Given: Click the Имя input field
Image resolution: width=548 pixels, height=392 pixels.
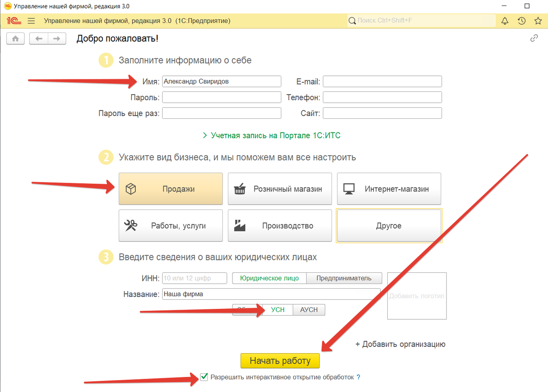Looking at the screenshot, I should (221, 81).
